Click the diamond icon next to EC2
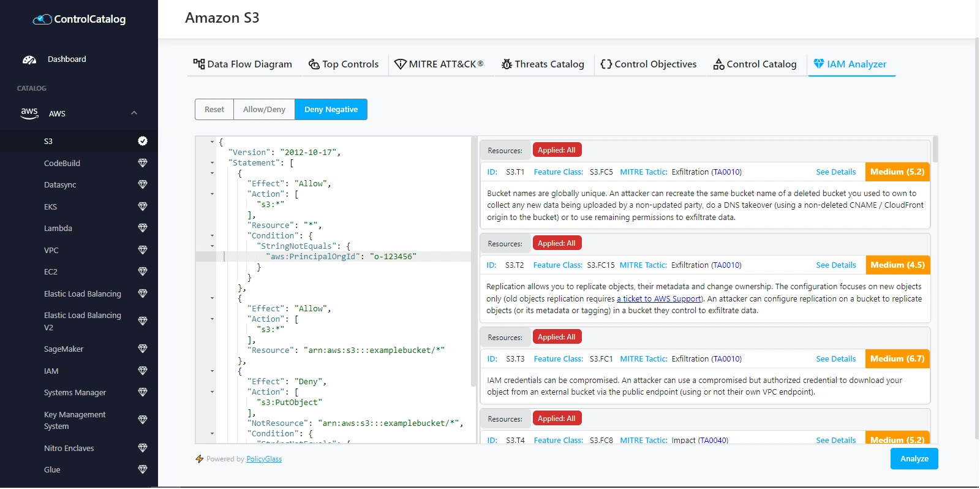Screen dimensions: 980x489 click(x=143, y=271)
